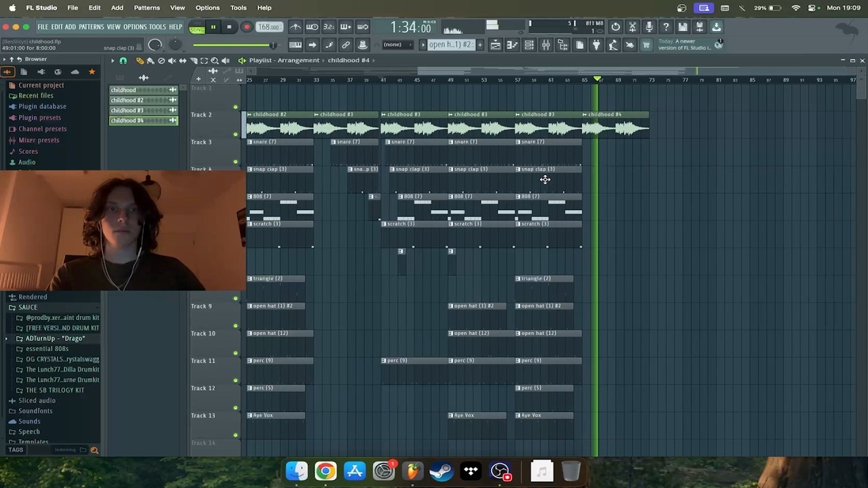The width and height of the screenshot is (868, 488).
Task: Open the (none) selector dropdown
Action: coord(397,45)
